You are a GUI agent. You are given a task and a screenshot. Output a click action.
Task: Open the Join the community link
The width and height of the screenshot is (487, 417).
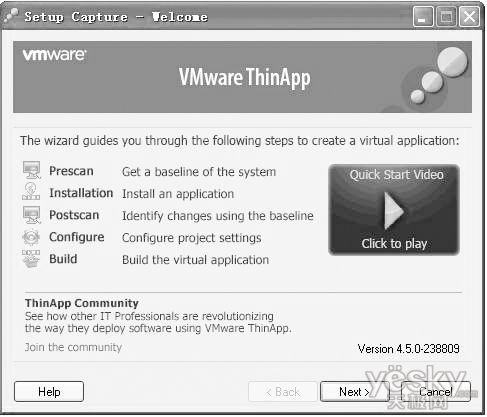(x=73, y=347)
